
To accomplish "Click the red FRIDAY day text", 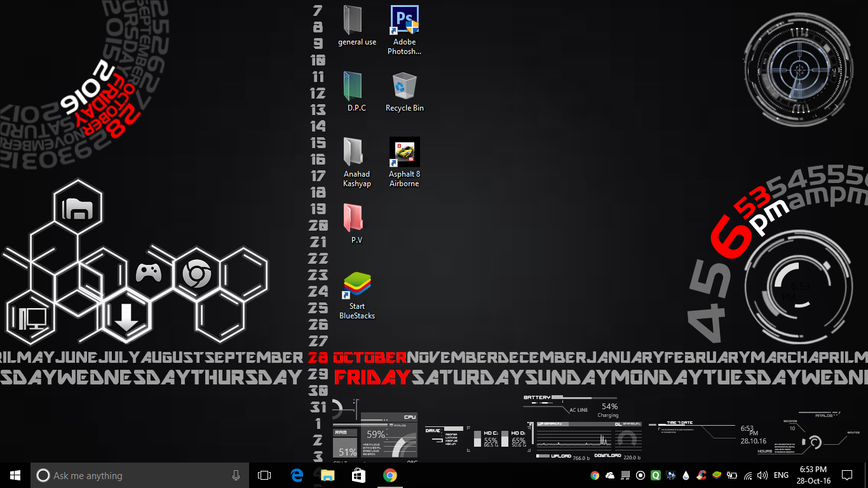I will [372, 377].
